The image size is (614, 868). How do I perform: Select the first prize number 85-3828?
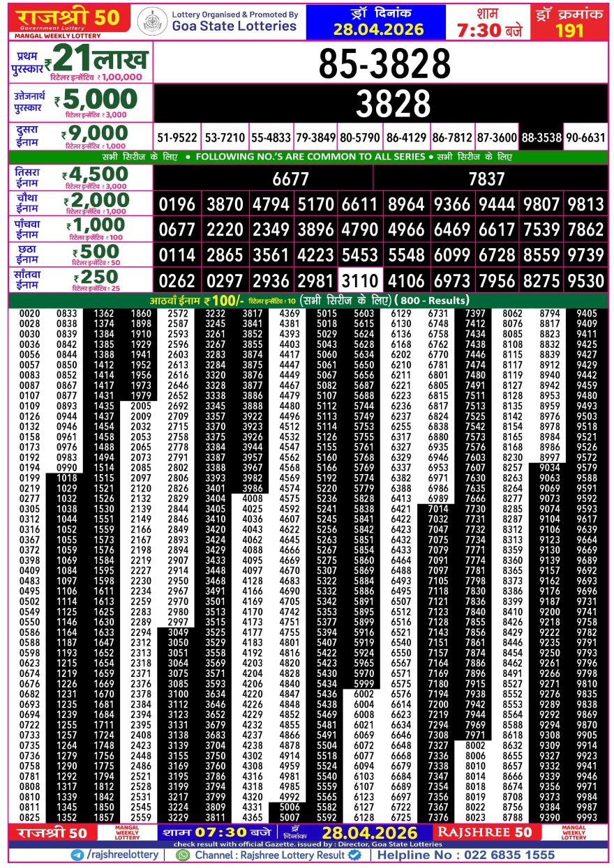click(384, 64)
